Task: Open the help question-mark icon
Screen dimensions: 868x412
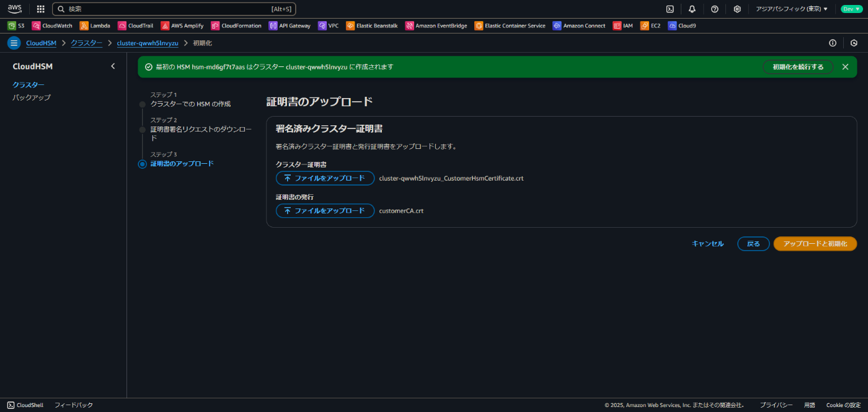Action: [714, 9]
